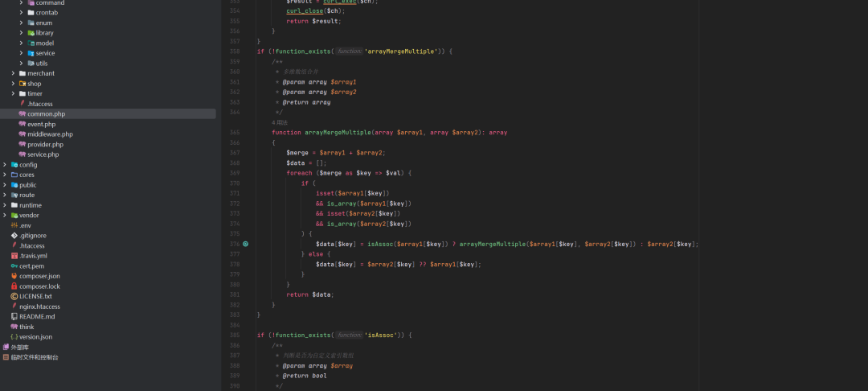This screenshot has width=868, height=391.
Task: Expand the model directory chevron
Action: point(22,43)
